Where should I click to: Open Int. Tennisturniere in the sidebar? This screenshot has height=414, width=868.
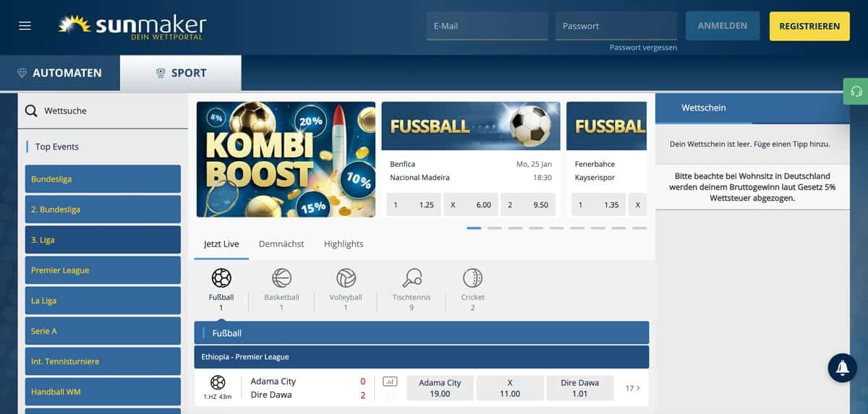[x=103, y=361]
